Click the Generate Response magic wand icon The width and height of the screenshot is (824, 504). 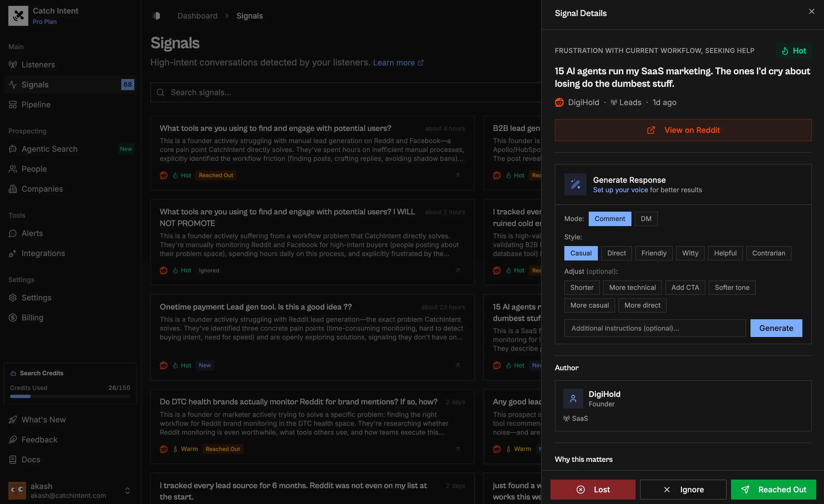pyautogui.click(x=575, y=184)
